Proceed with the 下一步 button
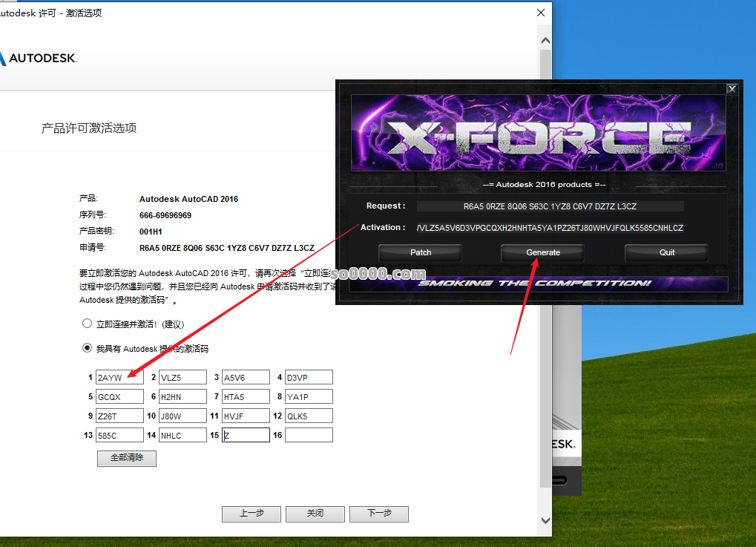Image resolution: width=756 pixels, height=547 pixels. (378, 514)
